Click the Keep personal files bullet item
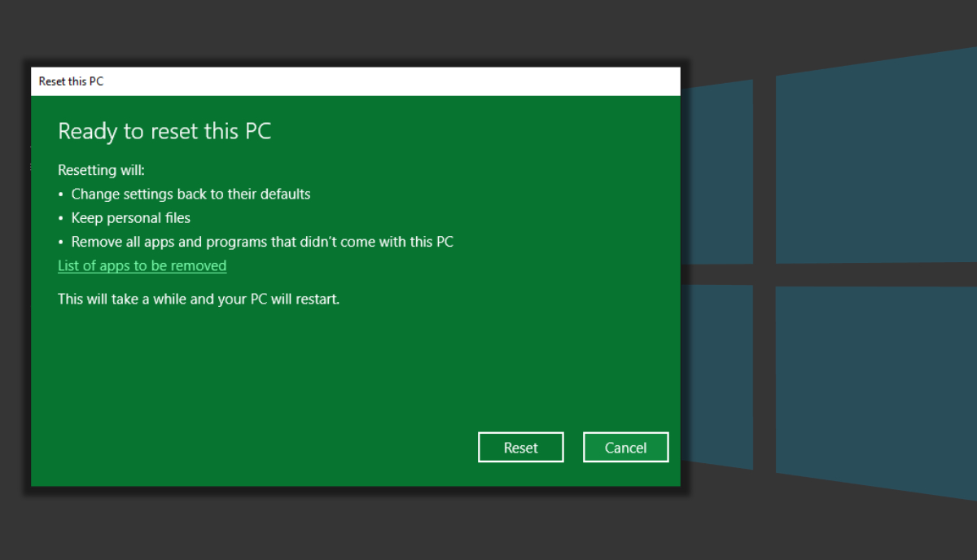977x560 pixels. (x=130, y=217)
